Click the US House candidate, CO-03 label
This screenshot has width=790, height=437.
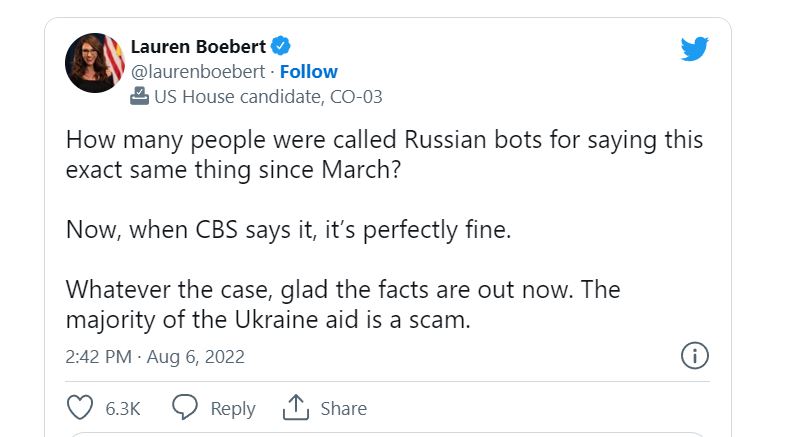(x=267, y=97)
